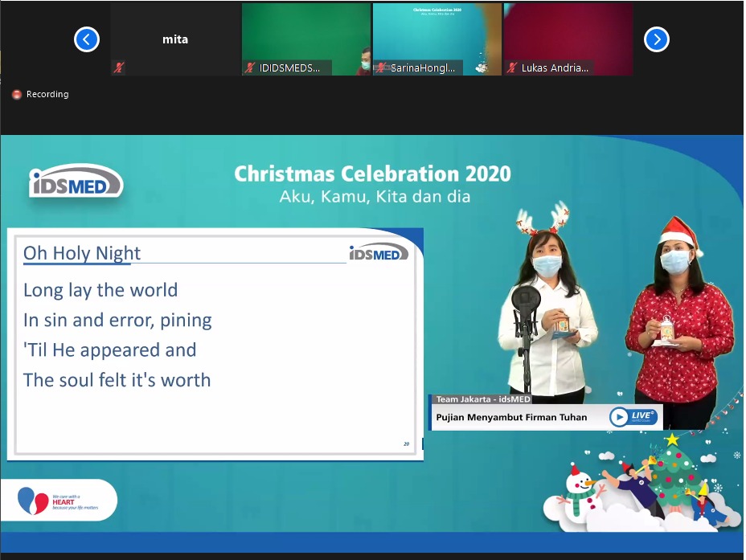The width and height of the screenshot is (746, 560).
Task: Go to next page of participant thumbnails
Action: click(657, 39)
